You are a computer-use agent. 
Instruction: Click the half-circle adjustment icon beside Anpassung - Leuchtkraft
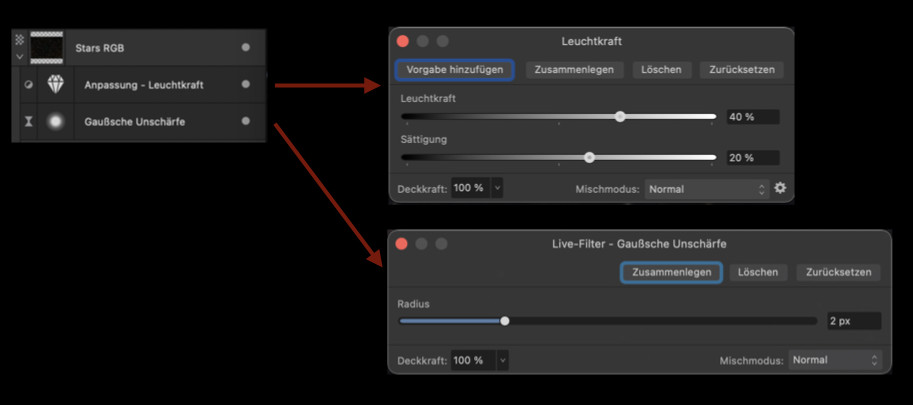coord(28,85)
